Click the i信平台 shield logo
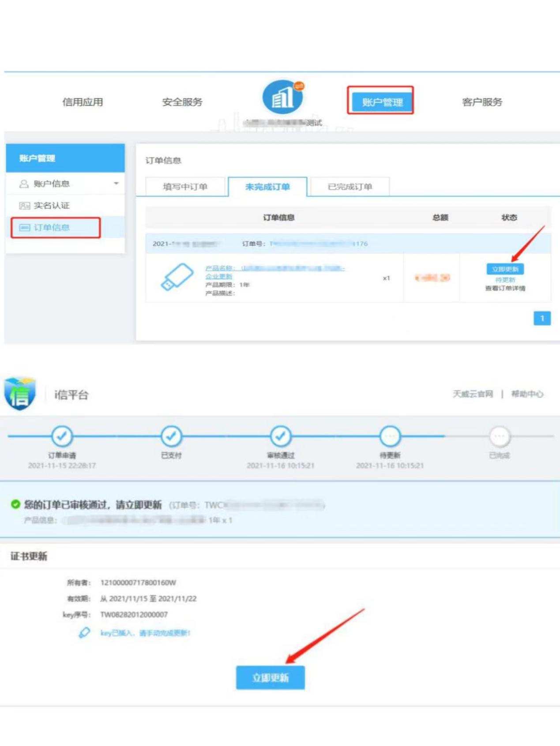The image size is (560, 746). tap(20, 394)
